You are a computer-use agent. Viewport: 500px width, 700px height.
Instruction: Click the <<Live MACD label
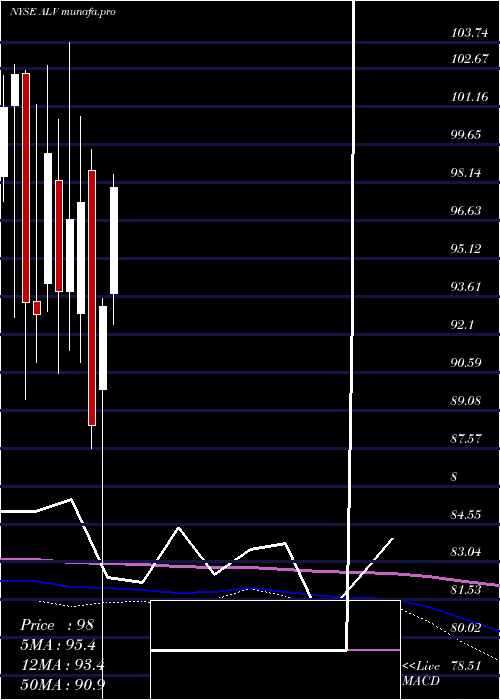(x=421, y=673)
